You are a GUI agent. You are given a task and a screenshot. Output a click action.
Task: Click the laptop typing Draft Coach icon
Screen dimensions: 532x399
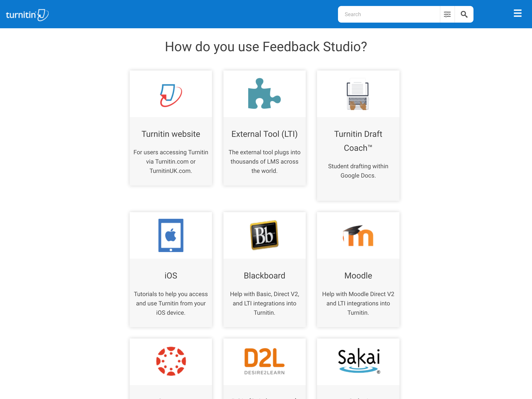click(358, 94)
